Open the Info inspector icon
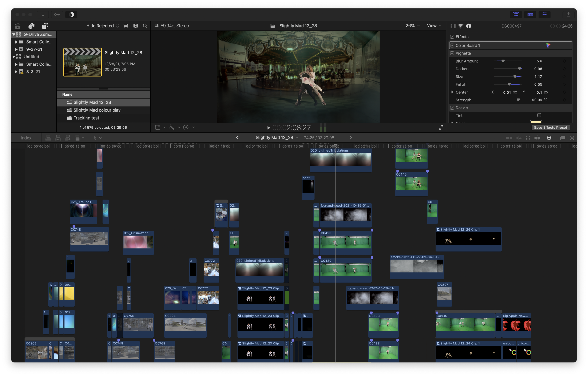This screenshot has height=376, width=588. tap(468, 26)
